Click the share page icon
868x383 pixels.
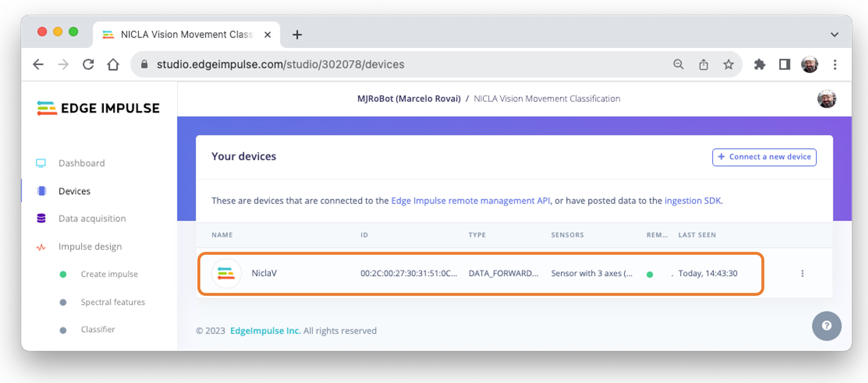(x=703, y=64)
